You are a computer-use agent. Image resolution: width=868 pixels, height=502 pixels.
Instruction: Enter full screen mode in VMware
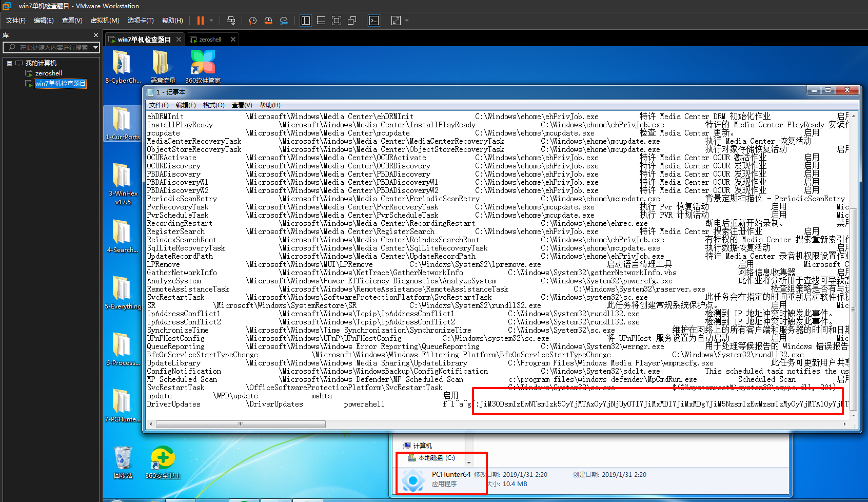[337, 21]
